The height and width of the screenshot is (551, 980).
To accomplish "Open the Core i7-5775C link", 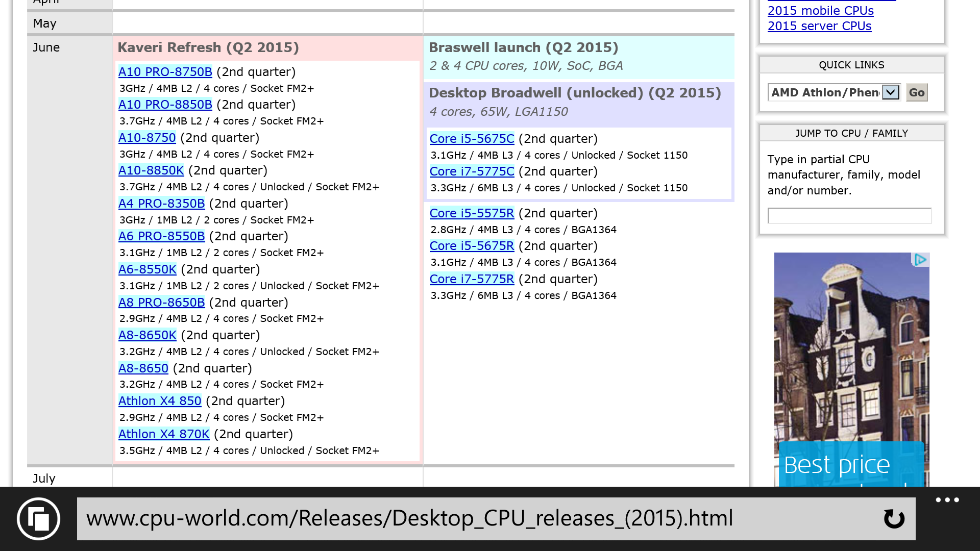I will tap(472, 171).
